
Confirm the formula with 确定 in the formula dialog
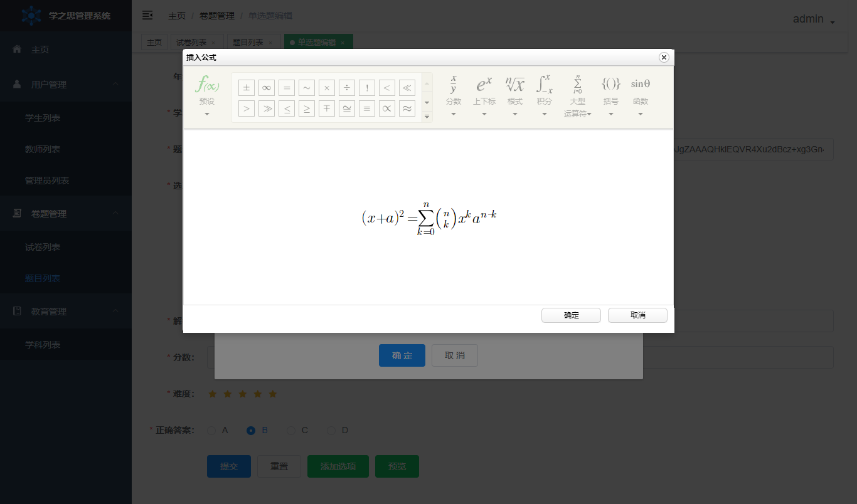pos(571,315)
